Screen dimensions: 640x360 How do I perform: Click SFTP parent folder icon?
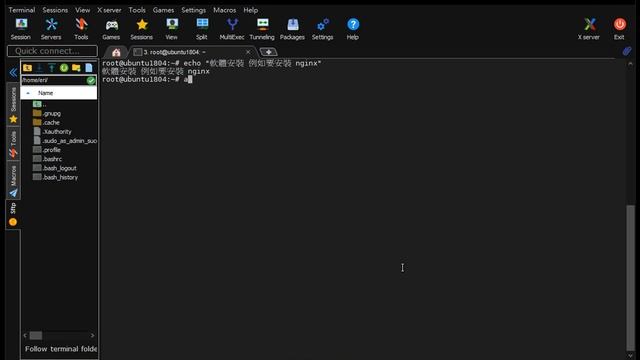pos(27,68)
